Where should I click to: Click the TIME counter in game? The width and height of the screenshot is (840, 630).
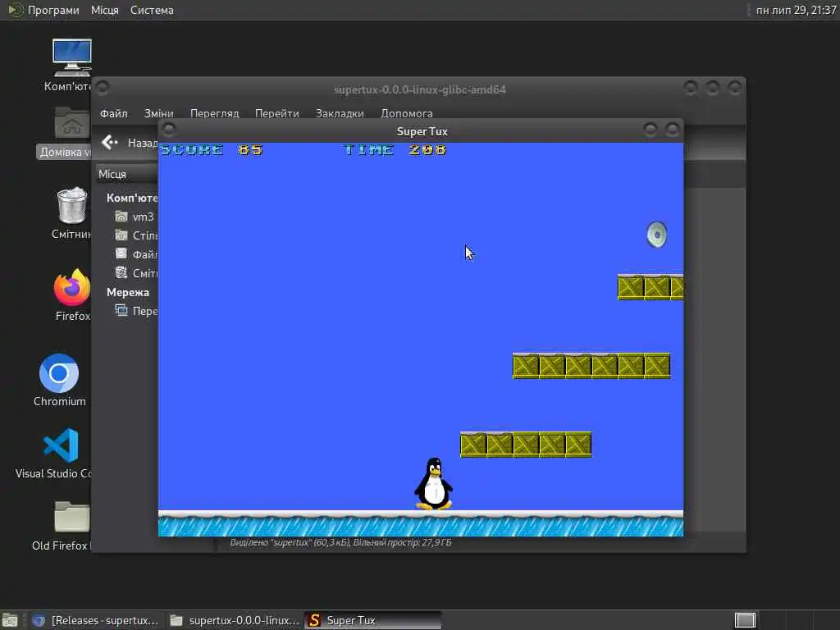395,150
